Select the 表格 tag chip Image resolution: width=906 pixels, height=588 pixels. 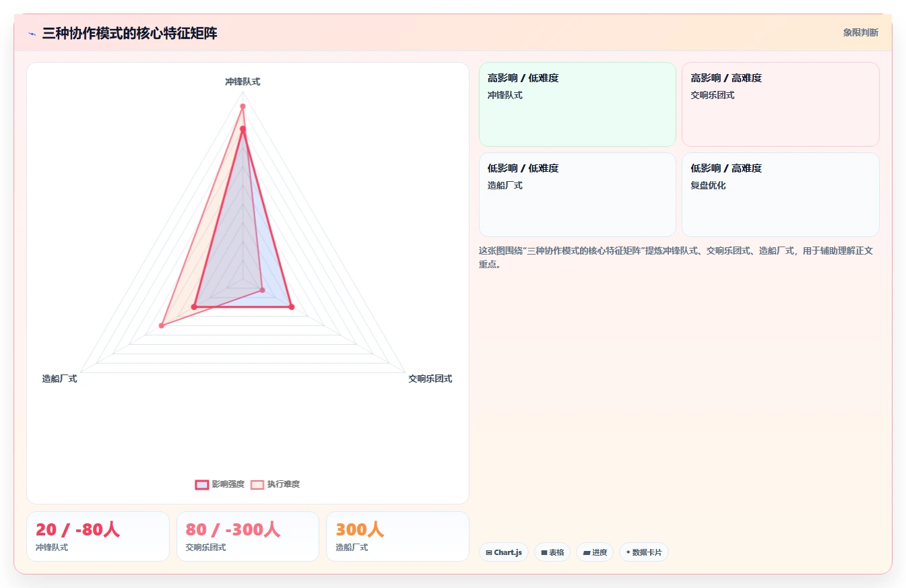tap(552, 552)
